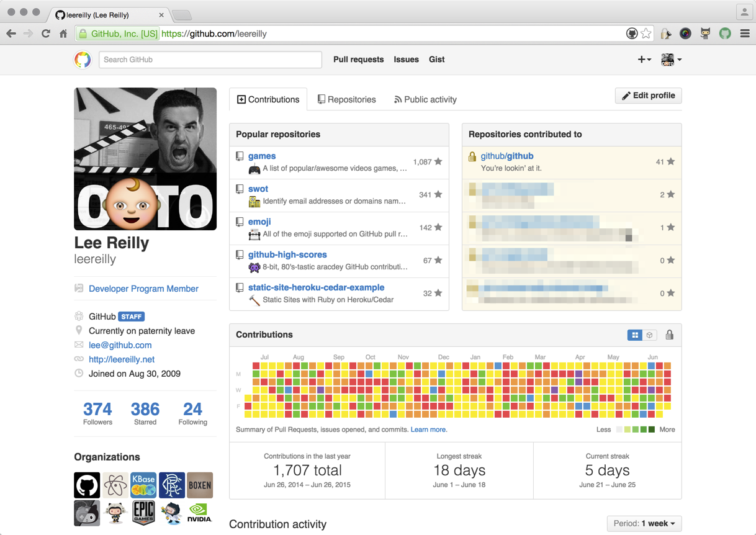Screen dimensions: 756x535
Task: Open the BOXEN organization avatar
Action: point(200,485)
